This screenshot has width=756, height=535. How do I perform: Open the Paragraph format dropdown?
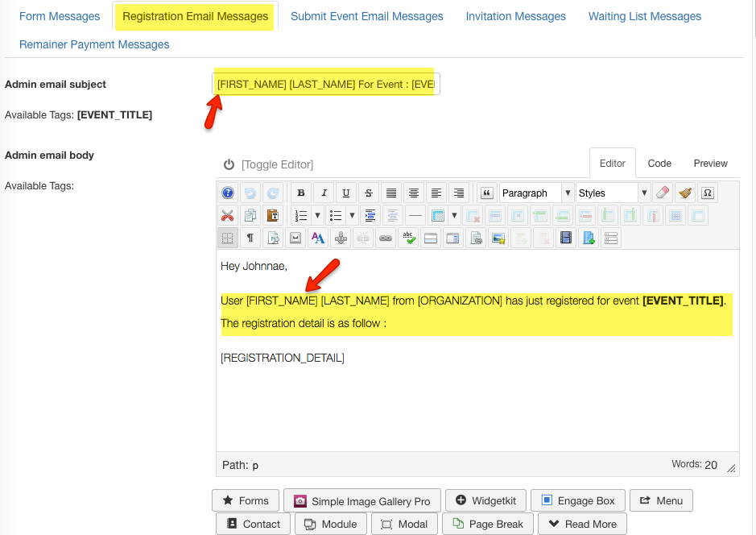click(x=531, y=193)
